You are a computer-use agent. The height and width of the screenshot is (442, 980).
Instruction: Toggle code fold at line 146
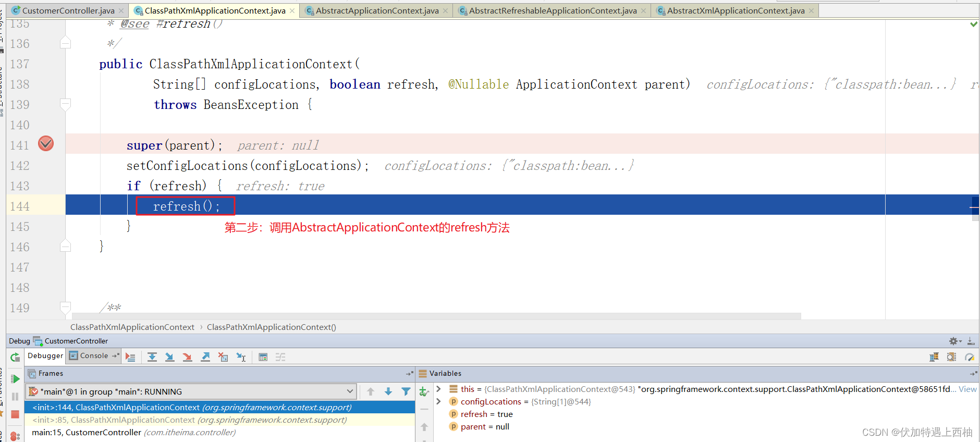coord(65,246)
